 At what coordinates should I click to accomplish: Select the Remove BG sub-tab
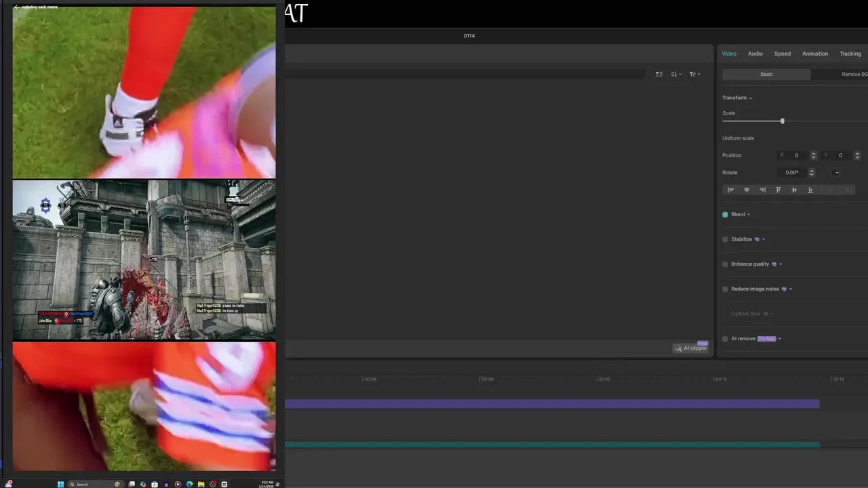pos(853,74)
